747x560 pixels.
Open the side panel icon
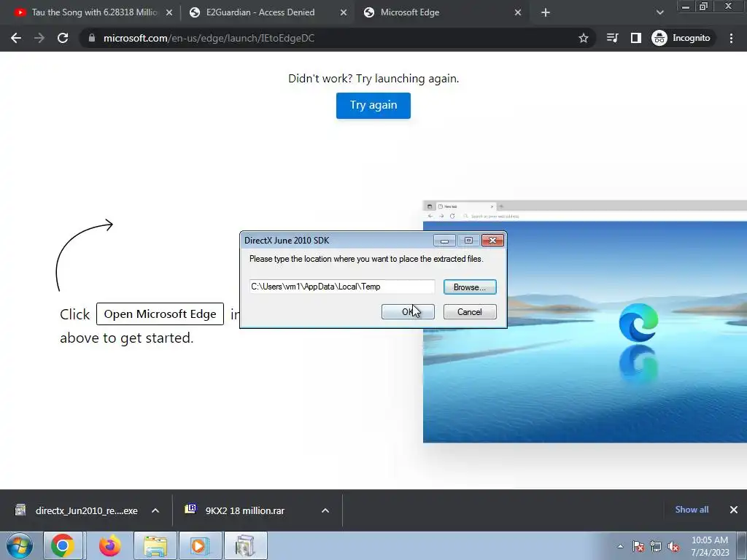click(x=636, y=38)
